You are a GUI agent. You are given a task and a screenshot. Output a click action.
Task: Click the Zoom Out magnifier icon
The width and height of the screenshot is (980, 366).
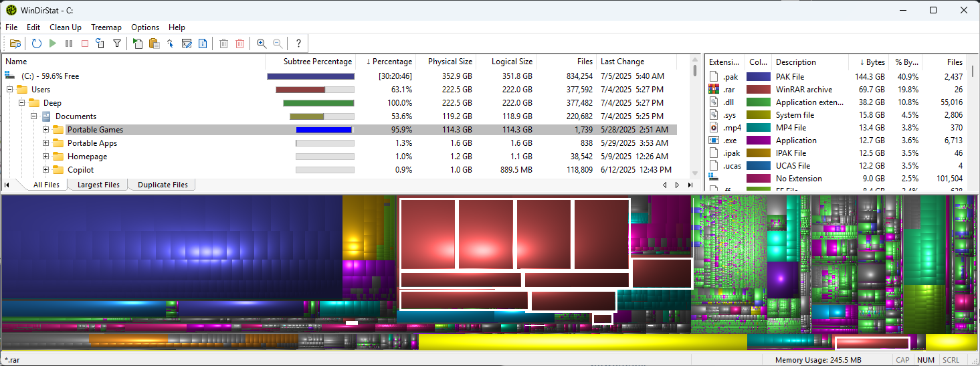pyautogui.click(x=278, y=43)
